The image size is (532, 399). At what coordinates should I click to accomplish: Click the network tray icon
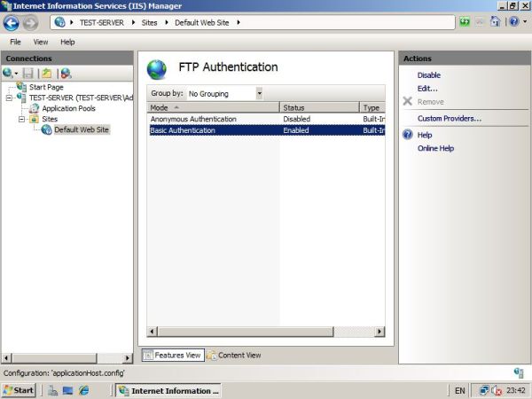click(x=484, y=391)
